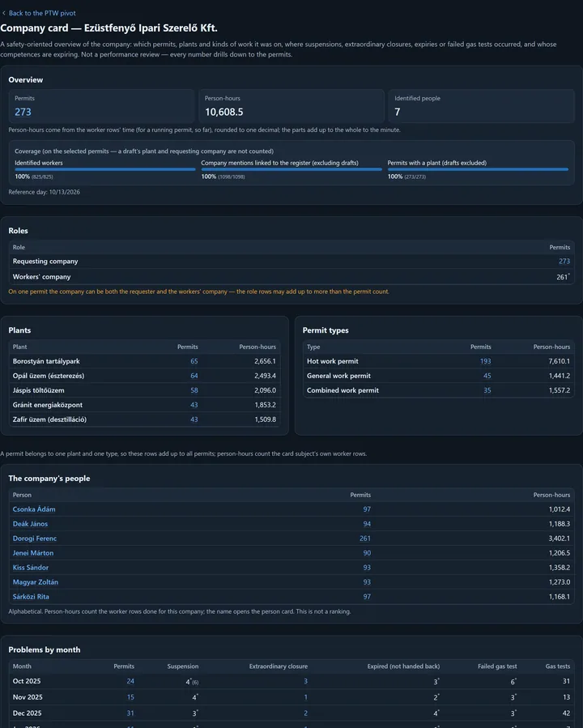Click Oct 2025 suspension value 4

pos(188,682)
